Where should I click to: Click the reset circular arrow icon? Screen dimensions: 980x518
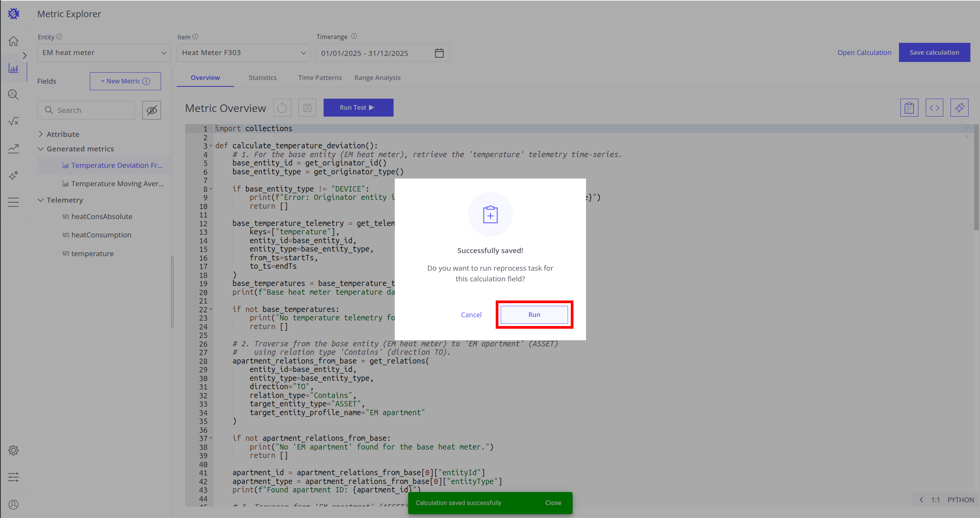tap(282, 108)
